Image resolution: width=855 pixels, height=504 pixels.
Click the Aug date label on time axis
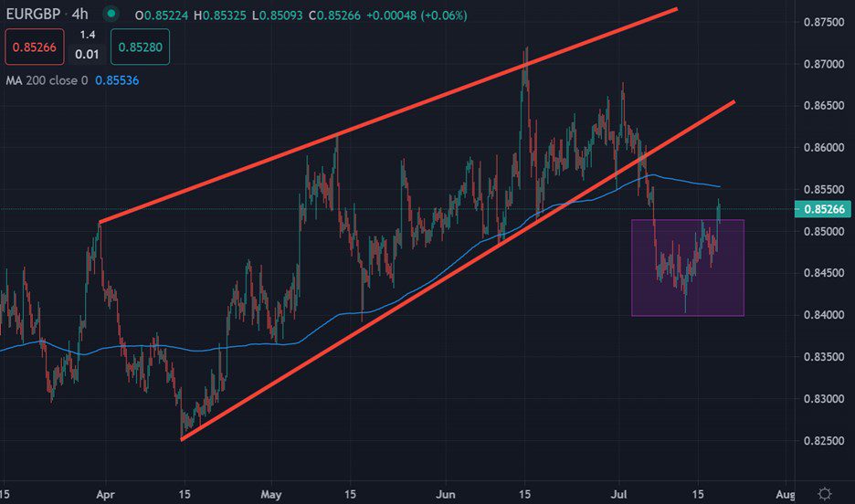[x=785, y=495]
